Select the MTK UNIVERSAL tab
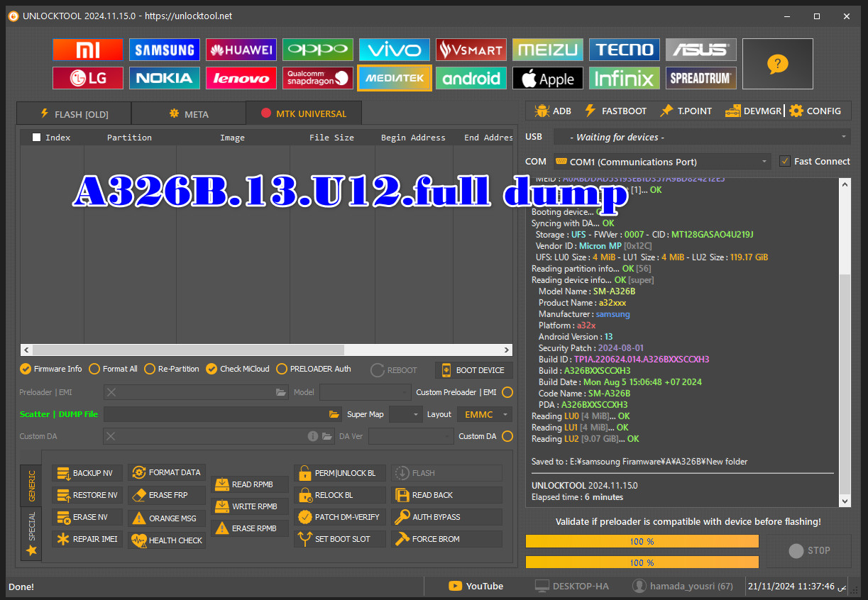This screenshot has width=868, height=600. [304, 113]
